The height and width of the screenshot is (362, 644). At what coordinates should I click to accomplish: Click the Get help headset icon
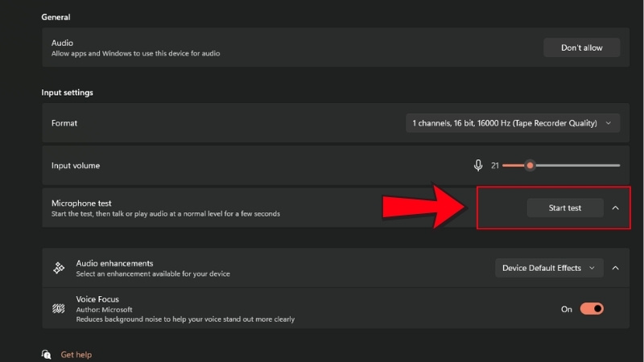47,354
